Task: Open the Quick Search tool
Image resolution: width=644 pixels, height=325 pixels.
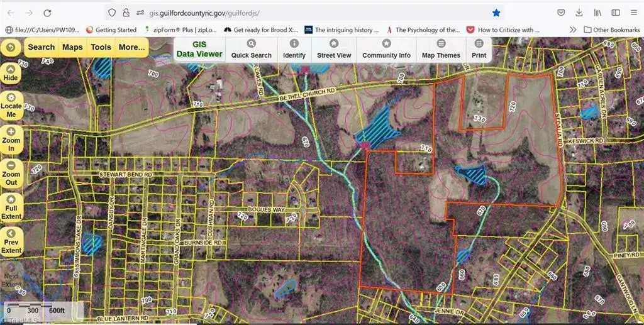Action: 251,49
